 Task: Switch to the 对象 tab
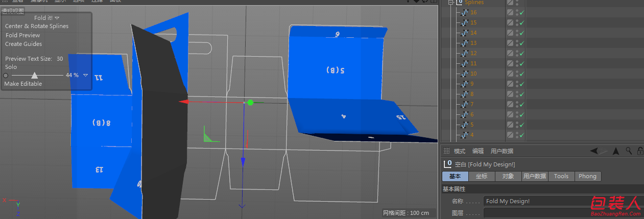tap(508, 176)
